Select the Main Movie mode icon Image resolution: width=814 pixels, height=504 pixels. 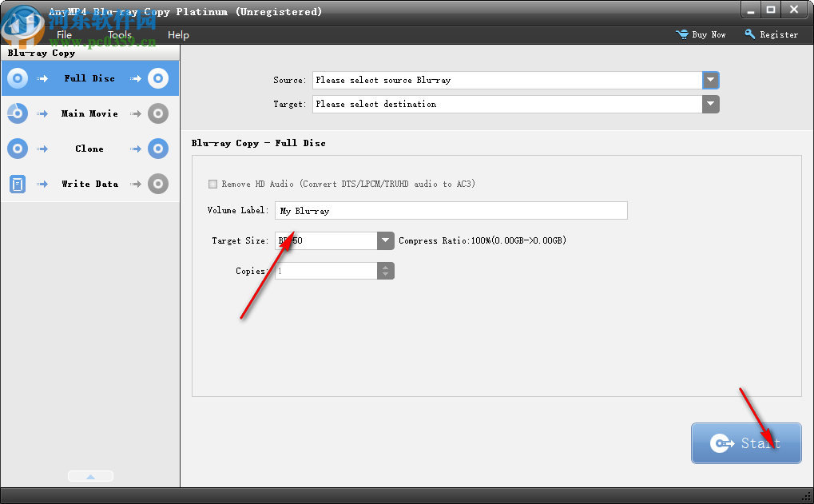[x=17, y=113]
